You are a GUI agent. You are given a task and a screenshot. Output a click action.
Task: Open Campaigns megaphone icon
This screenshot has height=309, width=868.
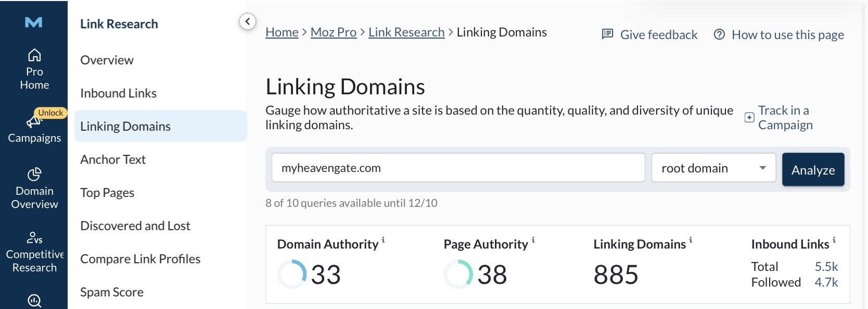click(33, 122)
